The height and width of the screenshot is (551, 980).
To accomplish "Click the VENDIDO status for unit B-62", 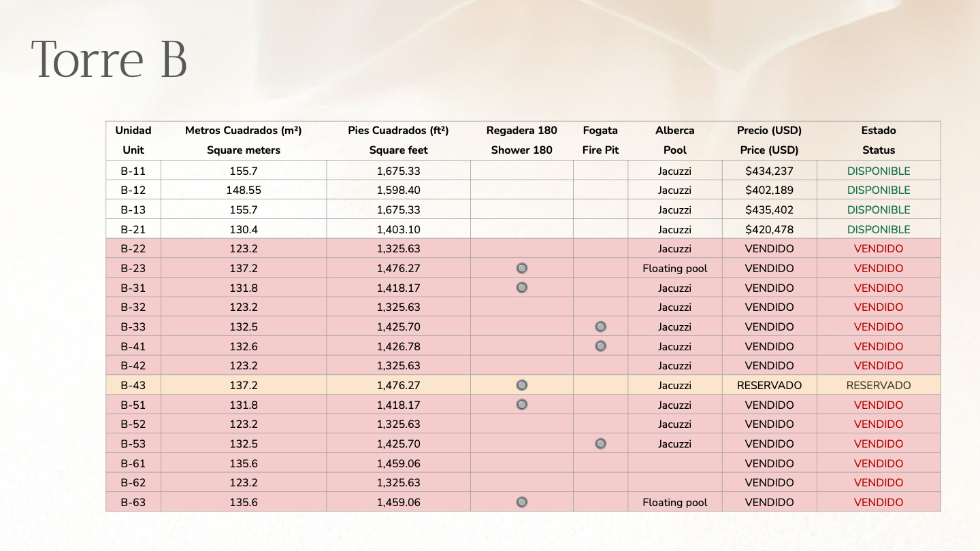I will tap(879, 483).
